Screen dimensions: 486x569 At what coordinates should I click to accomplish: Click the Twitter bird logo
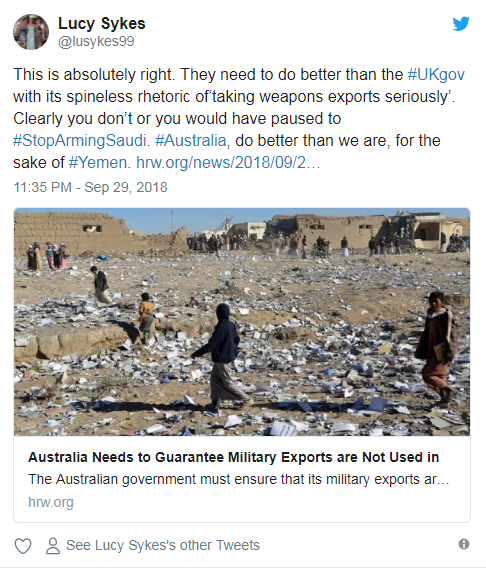click(x=461, y=24)
